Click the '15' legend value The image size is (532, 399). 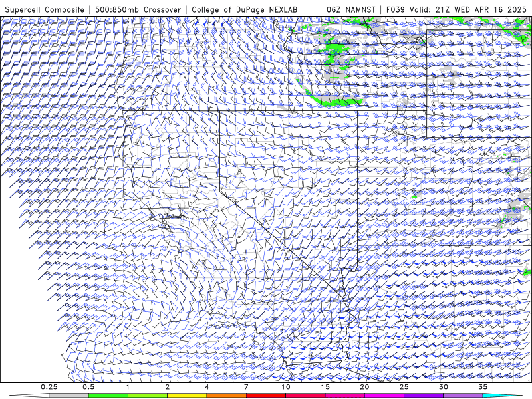tap(325, 387)
